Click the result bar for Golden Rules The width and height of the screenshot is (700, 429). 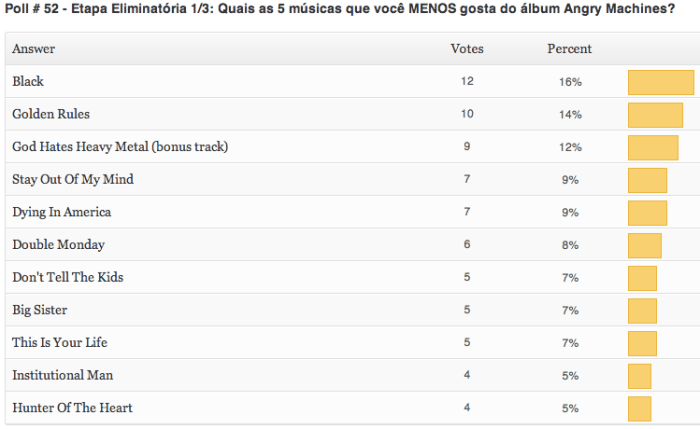pyautogui.click(x=655, y=115)
